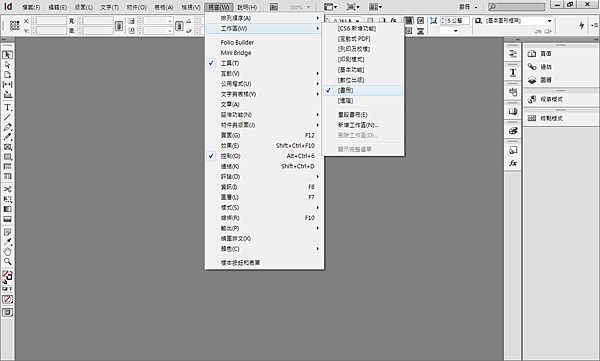Select the Zoom magnifier tool
This screenshot has width=600, height=361.
coord(7,262)
